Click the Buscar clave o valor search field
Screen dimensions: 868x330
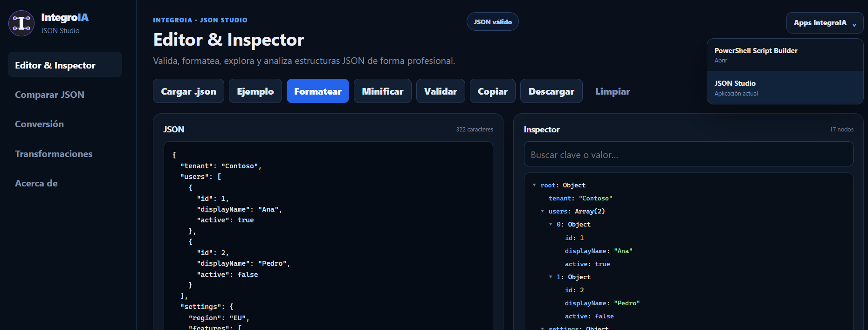tap(689, 154)
